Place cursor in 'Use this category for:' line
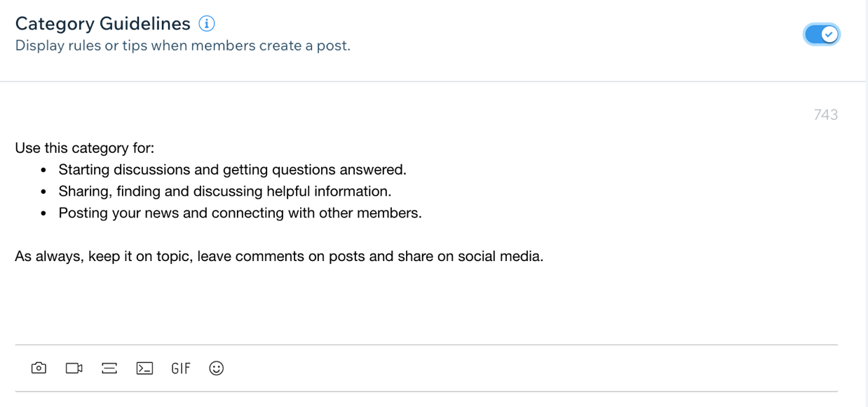 (x=85, y=148)
